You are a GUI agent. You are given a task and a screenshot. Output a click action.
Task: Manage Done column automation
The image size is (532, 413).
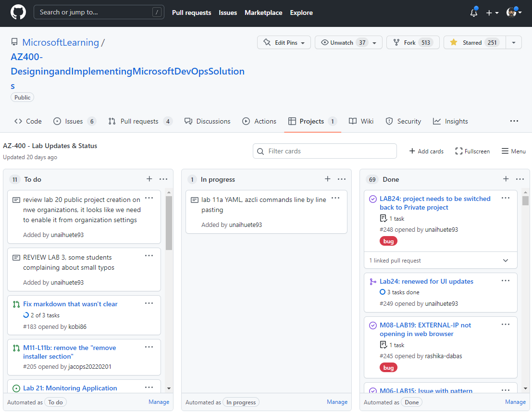515,402
